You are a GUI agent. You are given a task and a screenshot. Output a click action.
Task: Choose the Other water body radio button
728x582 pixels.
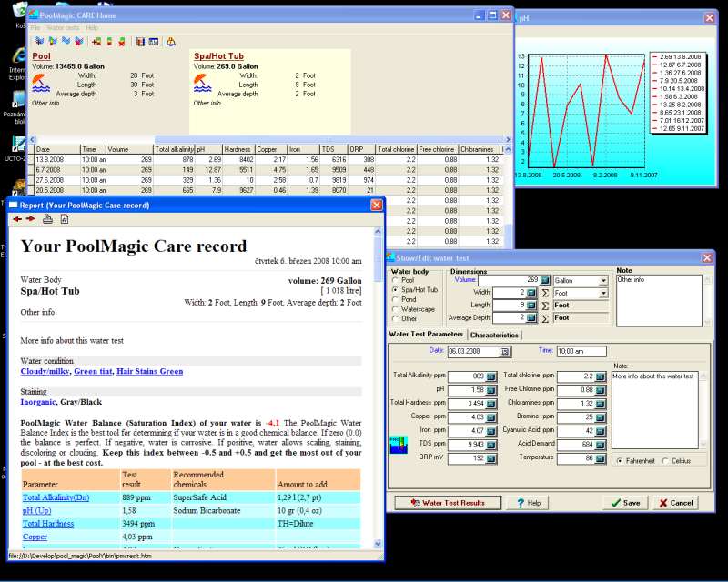pos(395,319)
